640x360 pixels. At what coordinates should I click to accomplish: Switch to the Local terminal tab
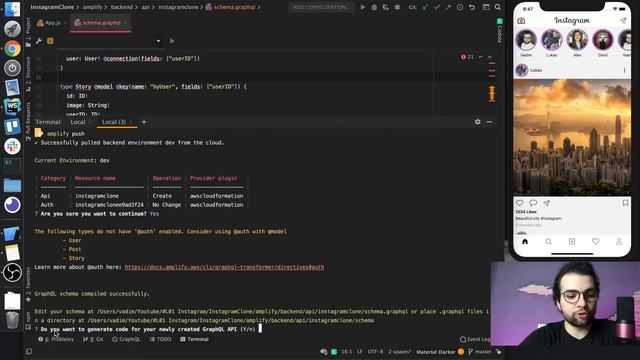(x=78, y=122)
